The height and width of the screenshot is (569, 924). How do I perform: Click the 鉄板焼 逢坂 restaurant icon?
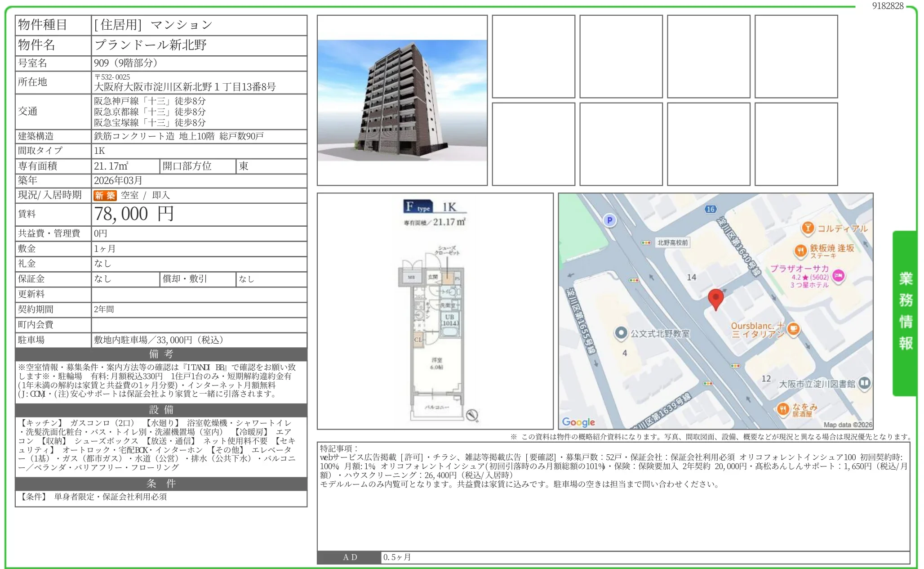[x=800, y=251]
